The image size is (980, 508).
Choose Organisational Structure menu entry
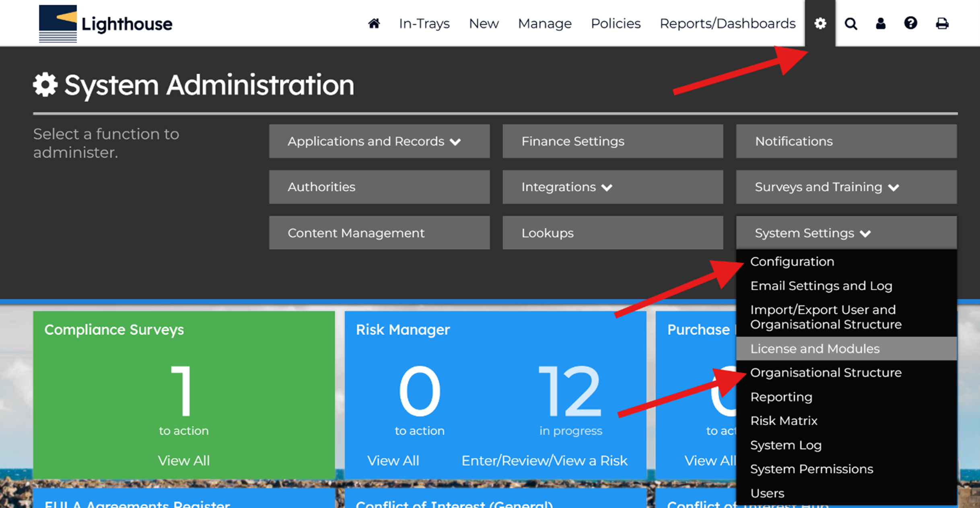click(826, 372)
